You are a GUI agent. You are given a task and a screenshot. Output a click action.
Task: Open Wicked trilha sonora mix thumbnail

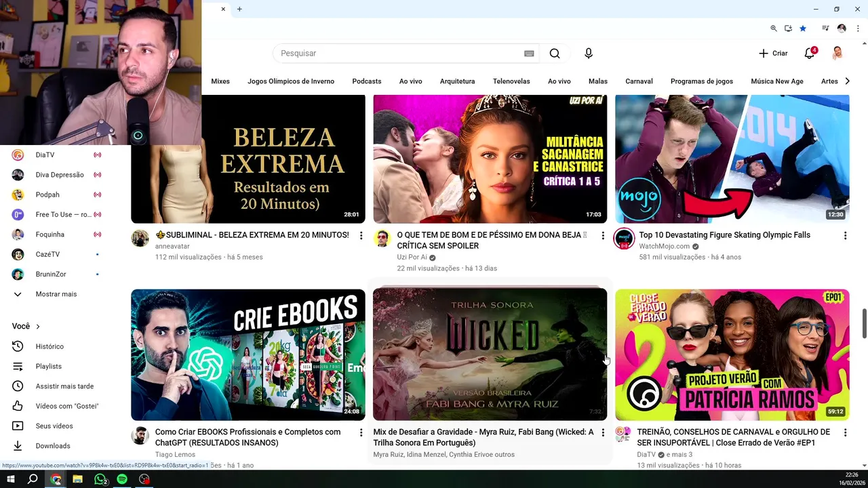[490, 355]
